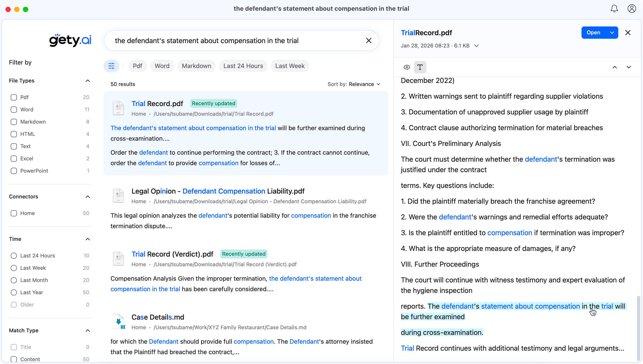The height and width of the screenshot is (364, 643).
Task: Open the user account profile icon
Action: 631,9
